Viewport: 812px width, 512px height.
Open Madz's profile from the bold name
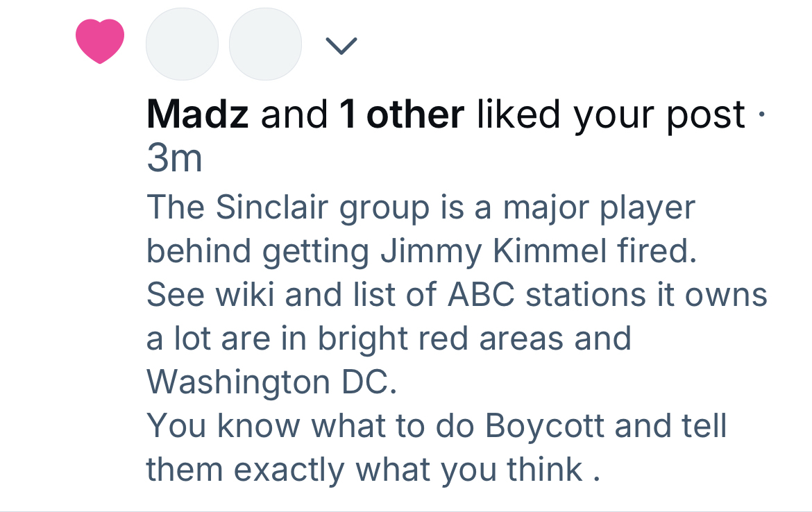tap(198, 114)
